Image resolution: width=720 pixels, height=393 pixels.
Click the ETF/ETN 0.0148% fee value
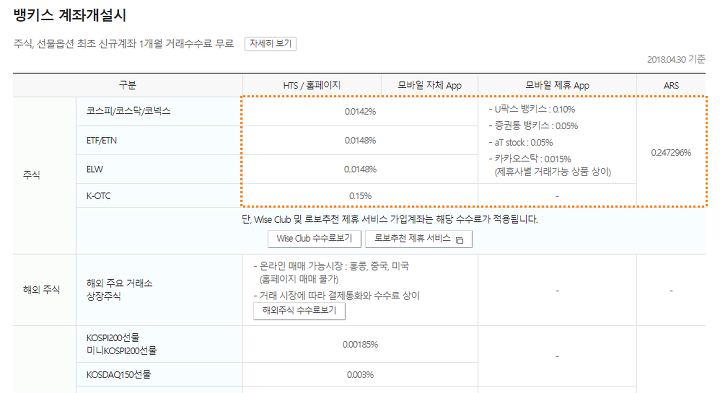tap(360, 140)
